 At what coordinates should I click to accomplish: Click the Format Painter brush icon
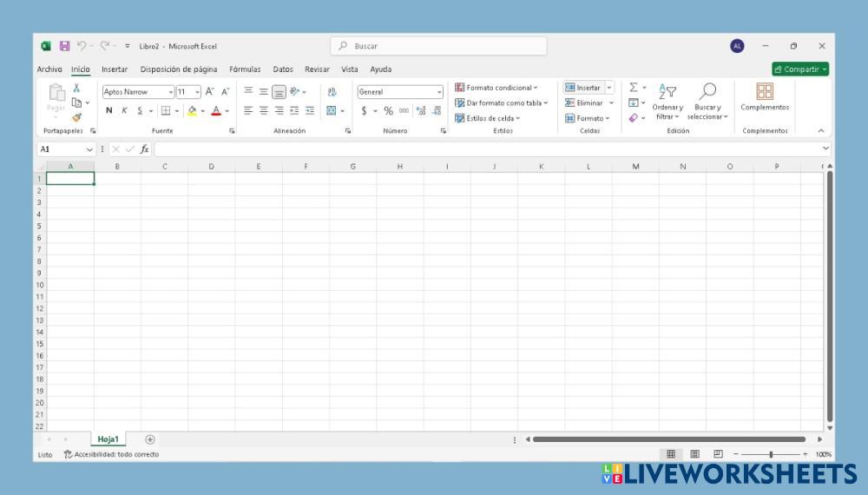76,117
